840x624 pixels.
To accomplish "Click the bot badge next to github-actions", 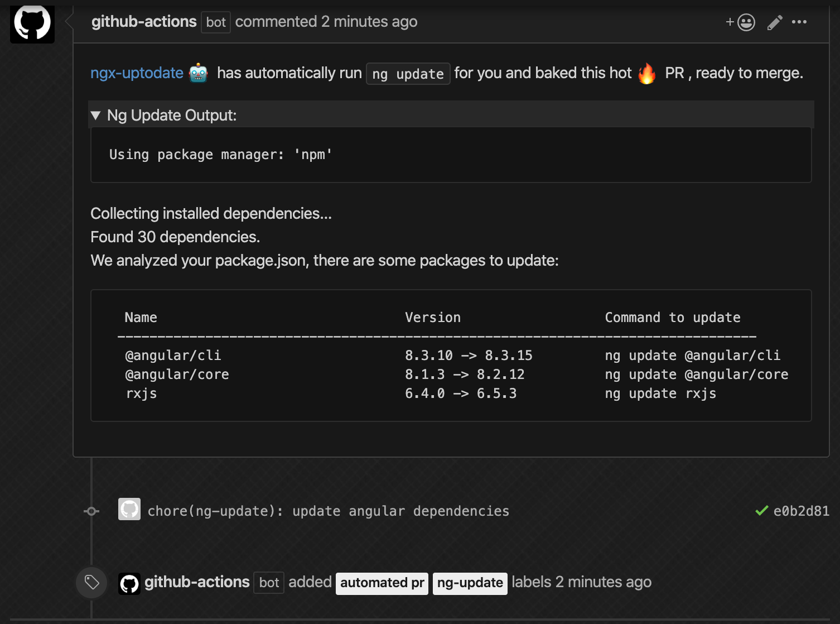I will pos(216,22).
